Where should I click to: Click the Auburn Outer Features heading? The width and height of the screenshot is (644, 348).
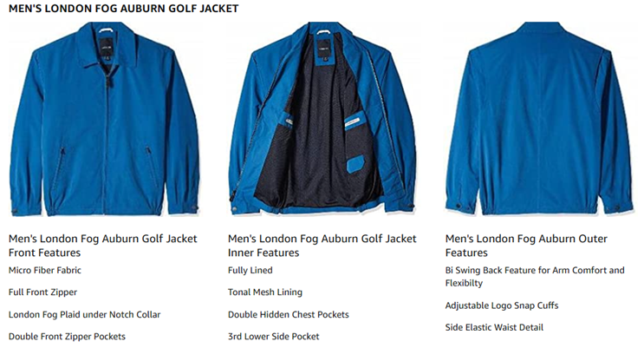pyautogui.click(x=526, y=246)
